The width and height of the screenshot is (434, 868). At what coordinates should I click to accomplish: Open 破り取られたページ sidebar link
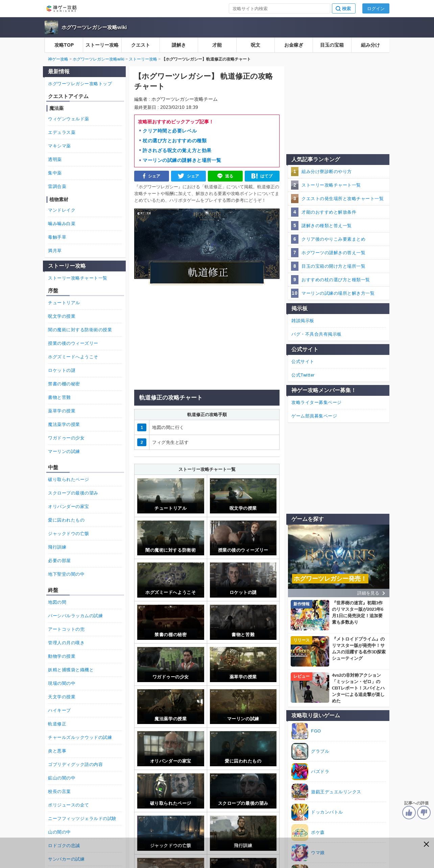click(x=68, y=480)
